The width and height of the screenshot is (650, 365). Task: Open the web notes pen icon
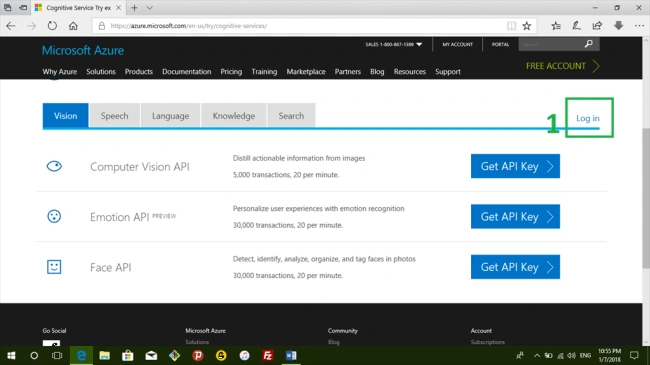point(577,26)
